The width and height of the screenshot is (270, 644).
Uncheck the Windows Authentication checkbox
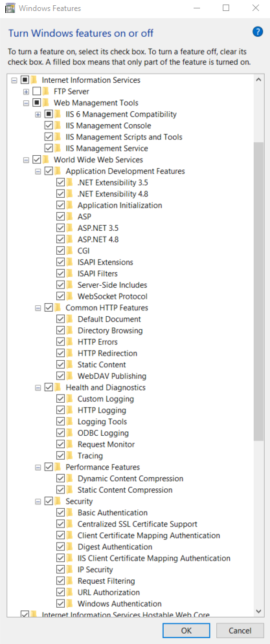pos(60,604)
